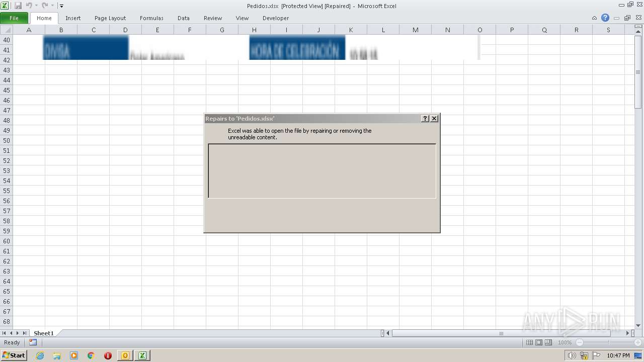Click the 10:47 PM system clock
This screenshot has height=362, width=644.
click(618, 355)
